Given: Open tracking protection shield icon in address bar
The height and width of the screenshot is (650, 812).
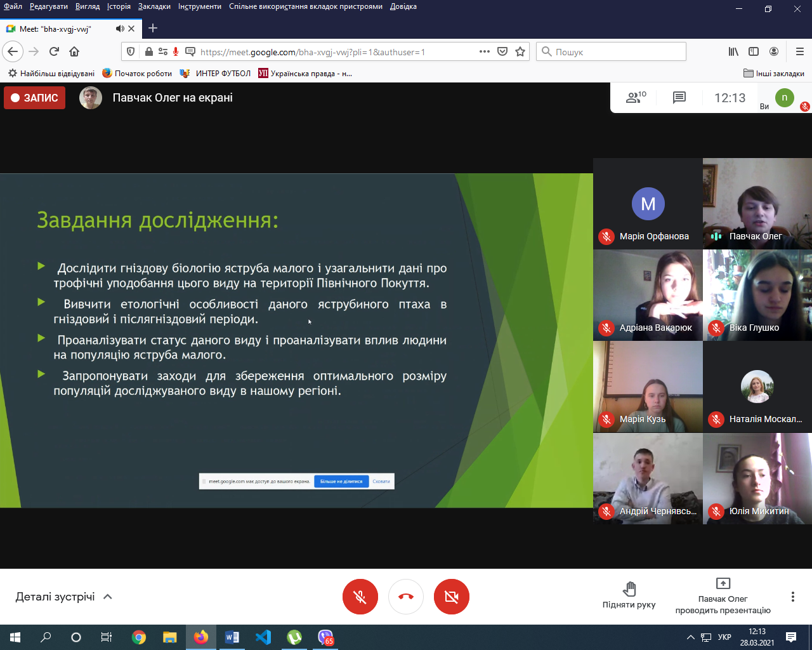Looking at the screenshot, I should 131,52.
